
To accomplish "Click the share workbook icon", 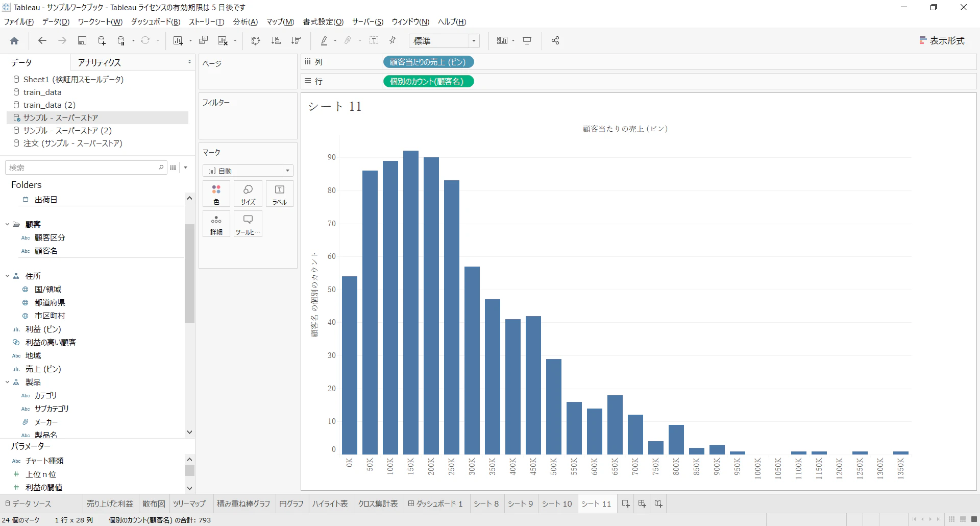I will pyautogui.click(x=555, y=40).
